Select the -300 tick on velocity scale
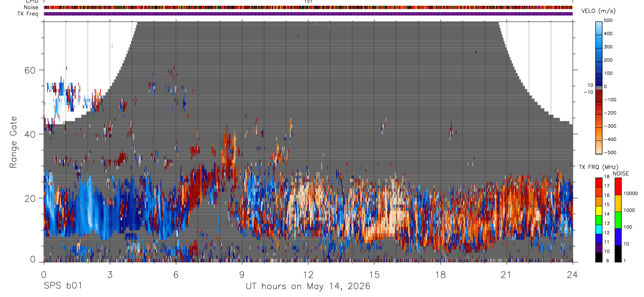This screenshot has width=644, height=297. (x=610, y=126)
